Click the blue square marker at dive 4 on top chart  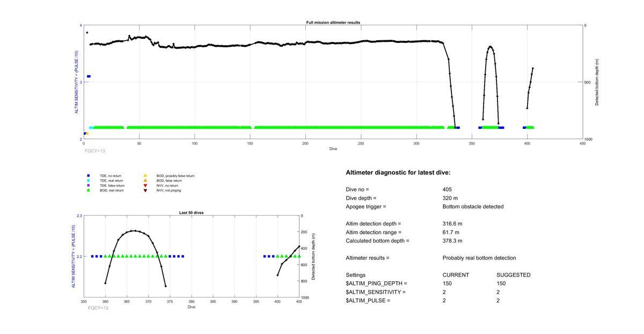(x=89, y=76)
